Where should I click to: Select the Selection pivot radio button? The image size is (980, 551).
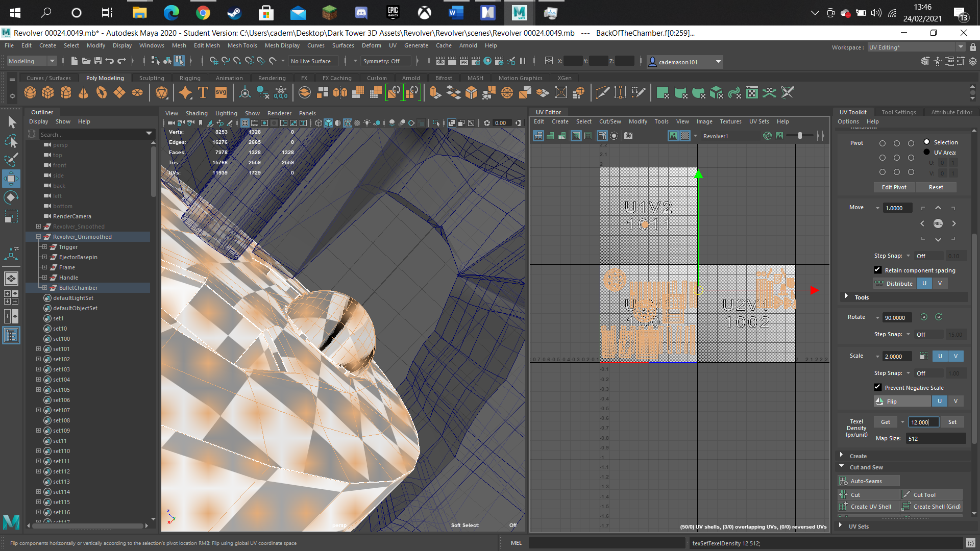tap(927, 142)
